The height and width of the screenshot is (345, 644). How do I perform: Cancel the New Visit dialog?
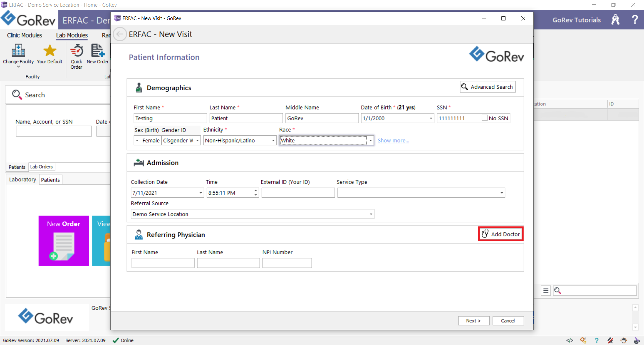coord(508,321)
